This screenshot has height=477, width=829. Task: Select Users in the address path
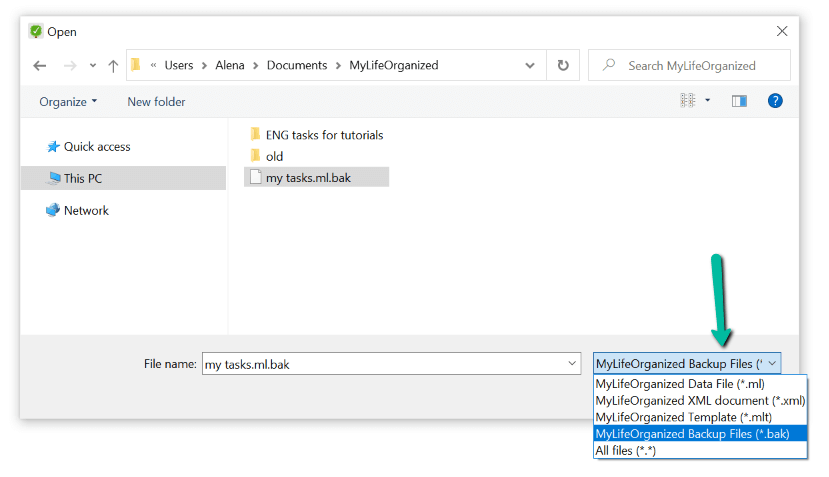[x=179, y=65]
